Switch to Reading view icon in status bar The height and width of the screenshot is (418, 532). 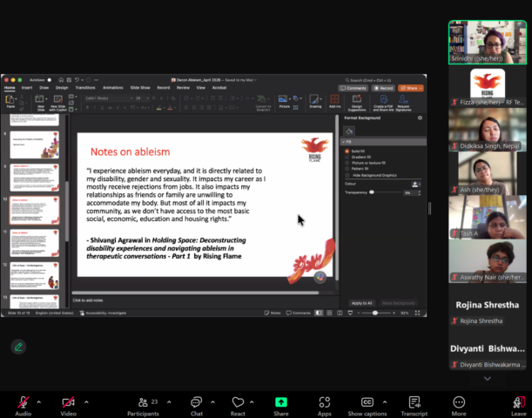340,313
